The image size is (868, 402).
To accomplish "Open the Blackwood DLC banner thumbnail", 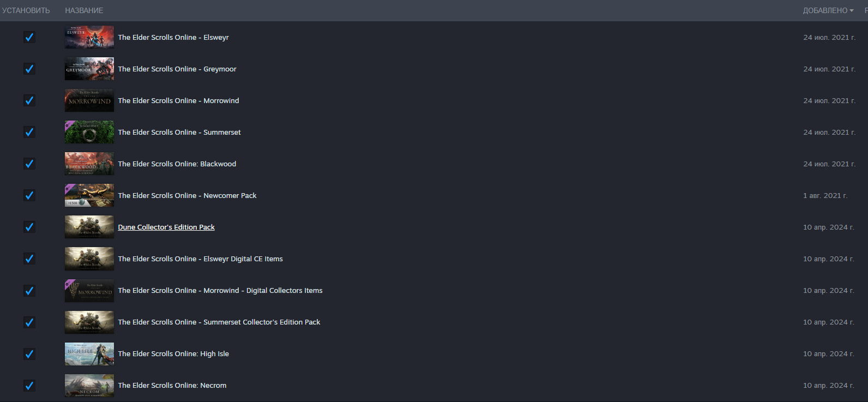I will 89,164.
